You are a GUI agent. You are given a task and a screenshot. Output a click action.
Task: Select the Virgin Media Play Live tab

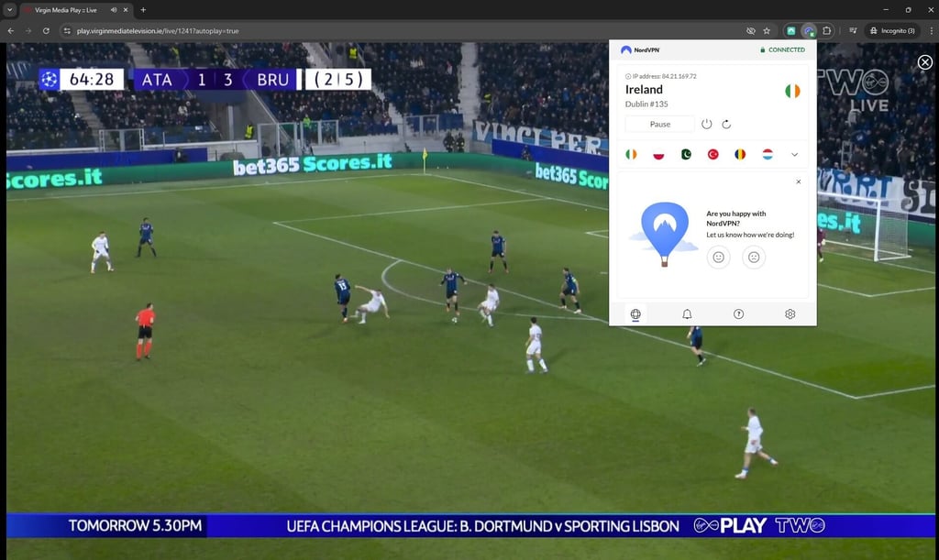(65, 10)
